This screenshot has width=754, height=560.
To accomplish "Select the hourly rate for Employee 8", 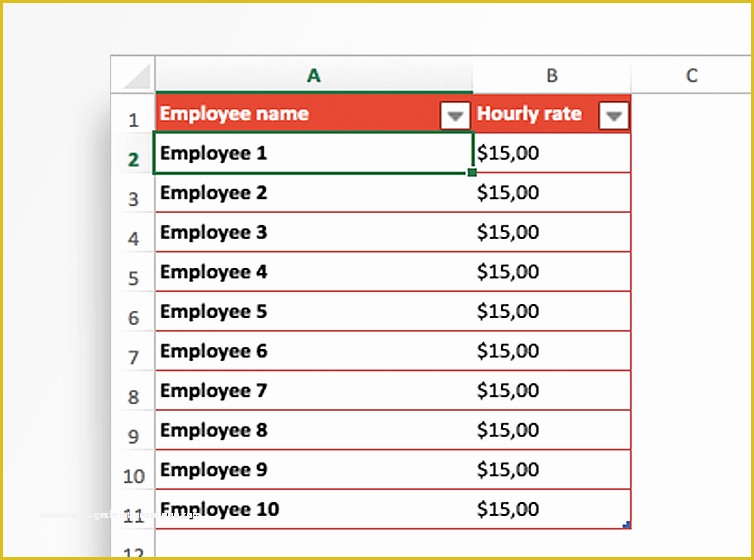I will pyautogui.click(x=552, y=430).
